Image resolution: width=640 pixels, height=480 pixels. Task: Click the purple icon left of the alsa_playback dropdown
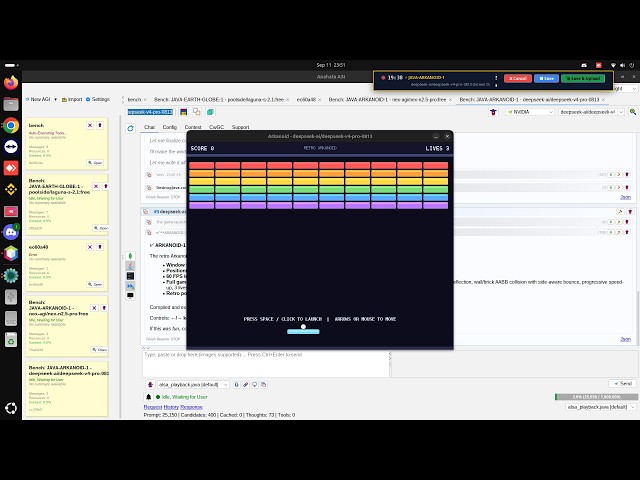coord(150,384)
